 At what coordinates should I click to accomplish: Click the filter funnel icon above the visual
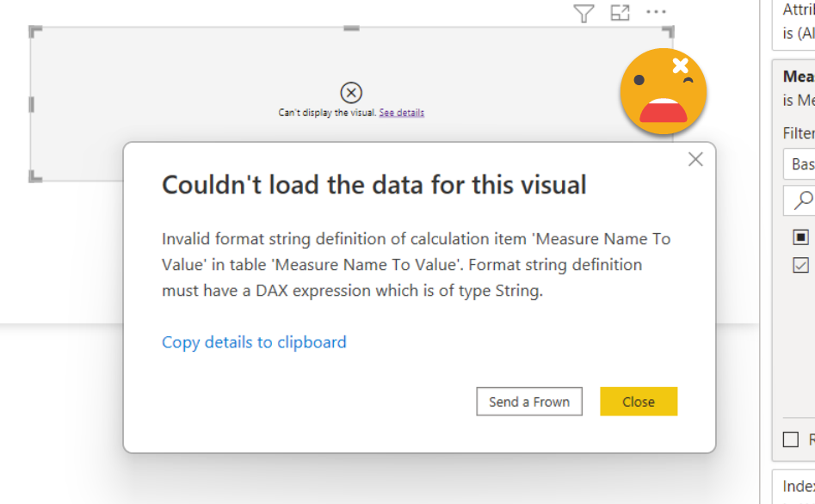583,13
